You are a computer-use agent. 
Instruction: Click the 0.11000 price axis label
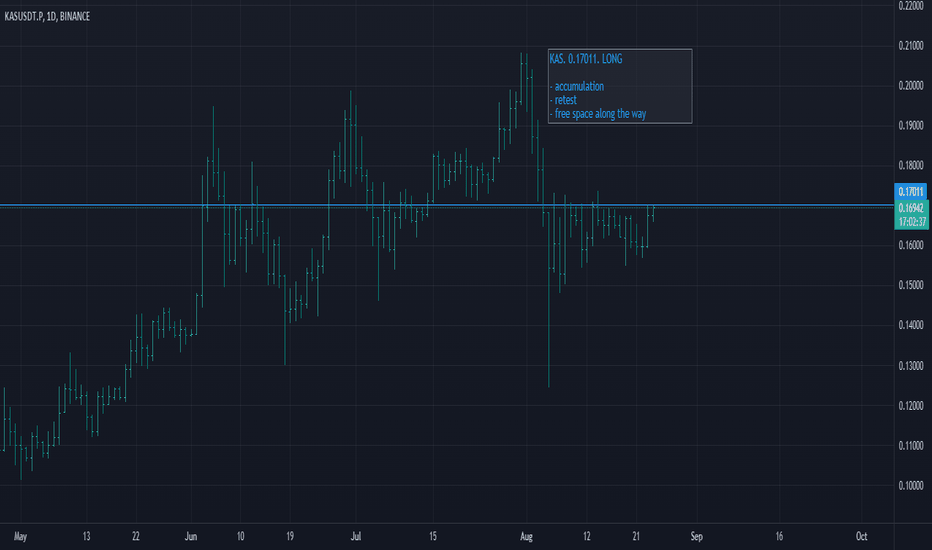point(911,445)
